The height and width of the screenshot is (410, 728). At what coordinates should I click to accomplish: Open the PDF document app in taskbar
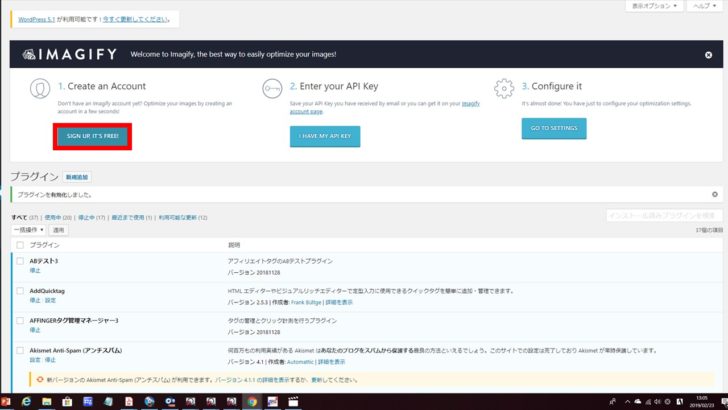[129, 402]
